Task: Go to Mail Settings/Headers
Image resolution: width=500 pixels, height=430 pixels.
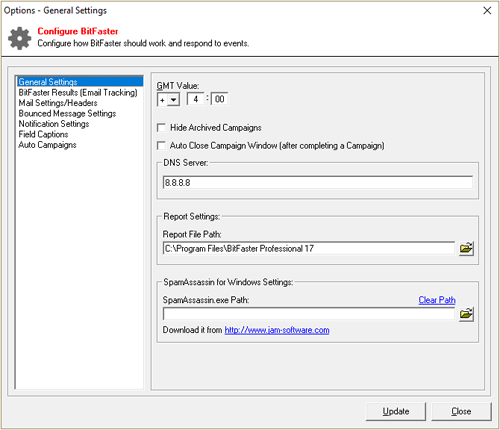Action: click(x=58, y=103)
